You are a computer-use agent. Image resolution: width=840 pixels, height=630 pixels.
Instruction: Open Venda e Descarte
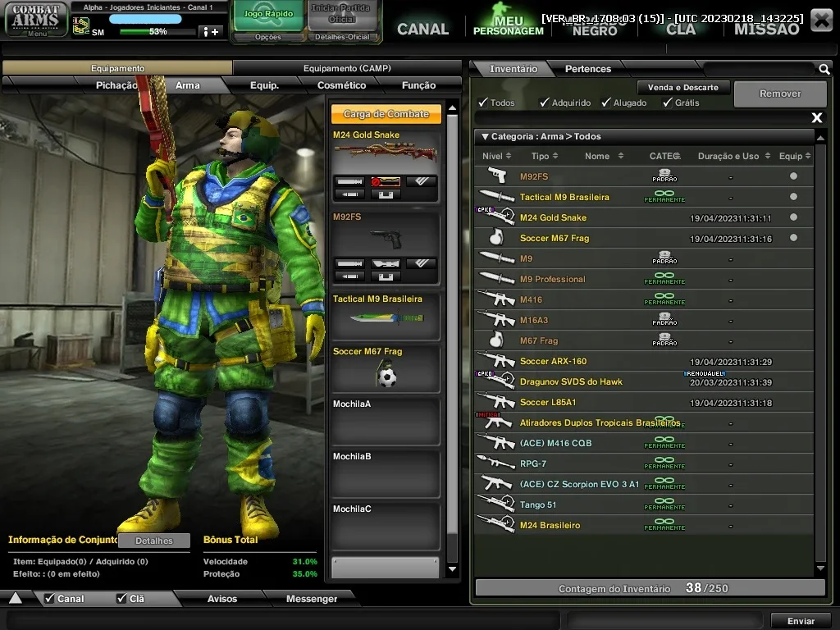683,87
